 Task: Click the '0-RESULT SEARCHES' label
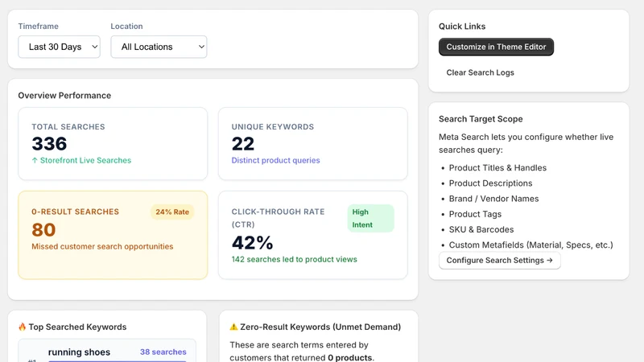click(x=75, y=212)
